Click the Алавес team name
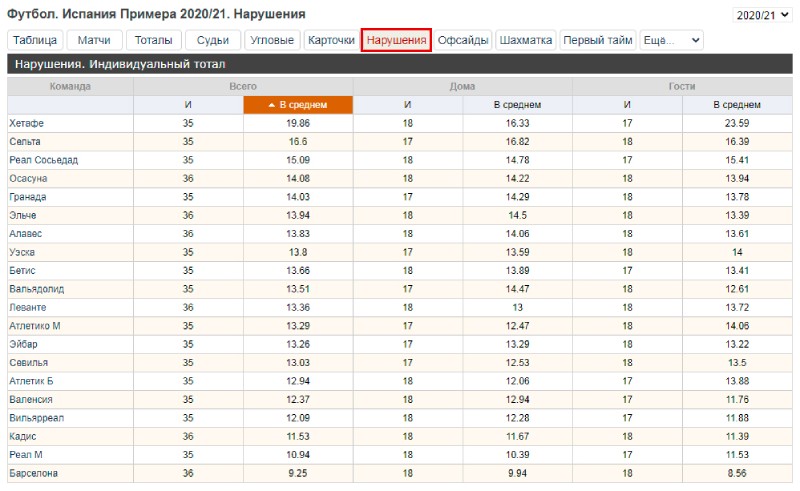800x491 pixels. click(x=26, y=234)
